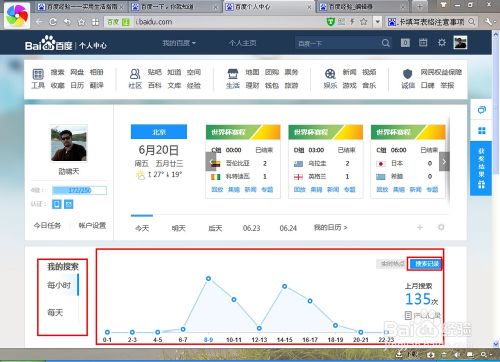This screenshot has width=500, height=362.
Task: Open the header calendar icon
Action: [x=423, y=42]
